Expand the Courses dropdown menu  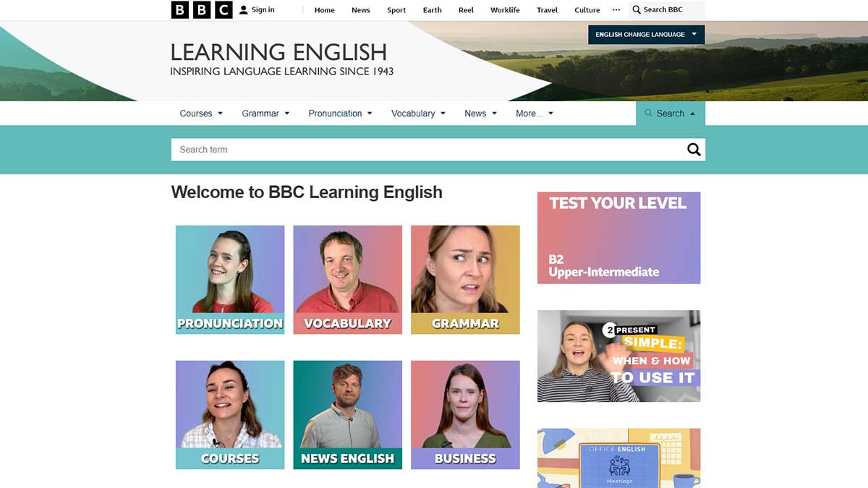coord(201,114)
